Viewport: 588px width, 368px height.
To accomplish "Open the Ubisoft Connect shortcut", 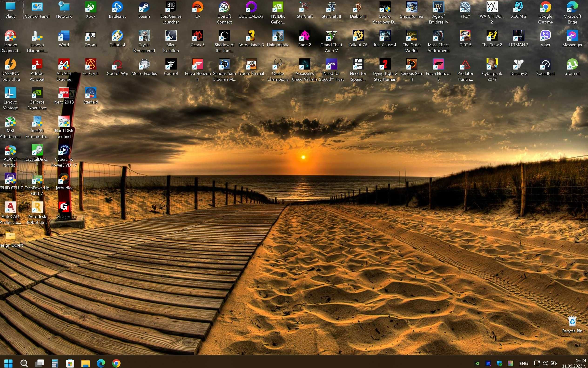I will 224,13.
